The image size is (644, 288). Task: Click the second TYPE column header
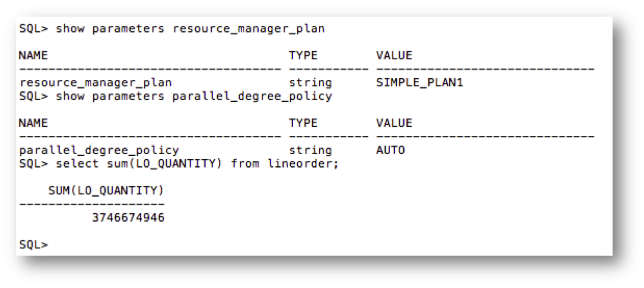tap(303, 123)
